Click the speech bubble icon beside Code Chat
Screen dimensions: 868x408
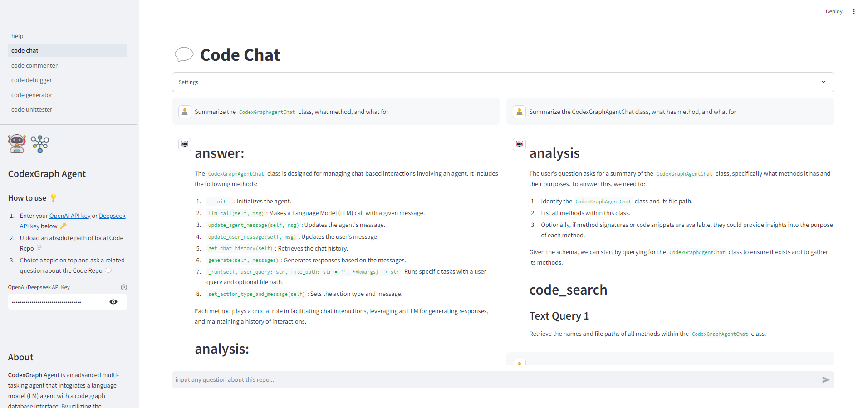(x=184, y=54)
